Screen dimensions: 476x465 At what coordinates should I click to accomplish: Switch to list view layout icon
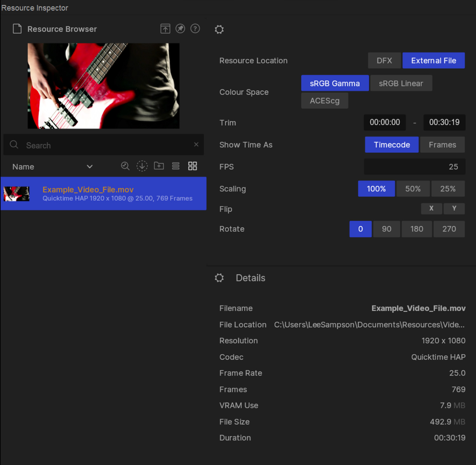176,166
